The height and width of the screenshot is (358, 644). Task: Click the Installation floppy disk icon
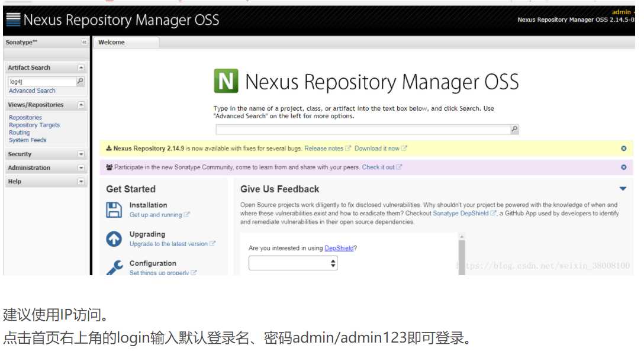114,209
